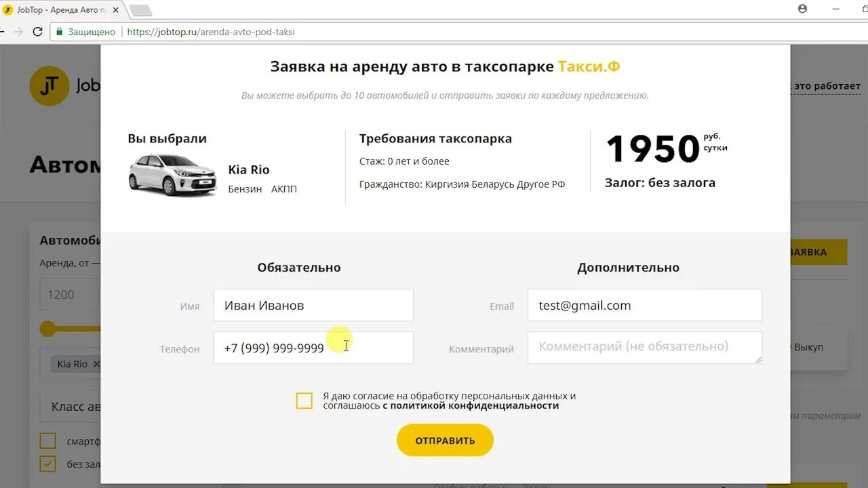Click the Гражданство requirements line
Screen dimensions: 868x488
coord(462,184)
